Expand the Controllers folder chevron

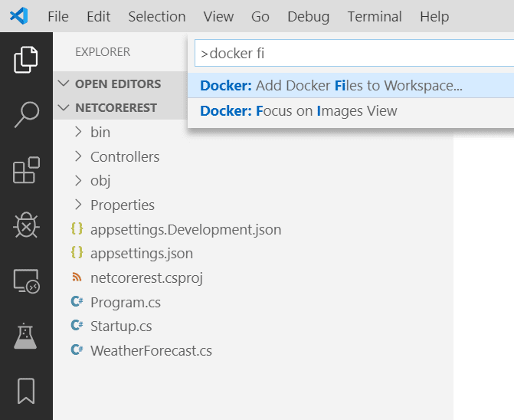(78, 156)
